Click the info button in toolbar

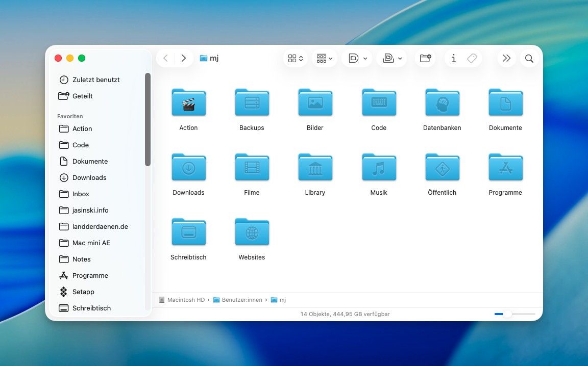click(x=453, y=59)
